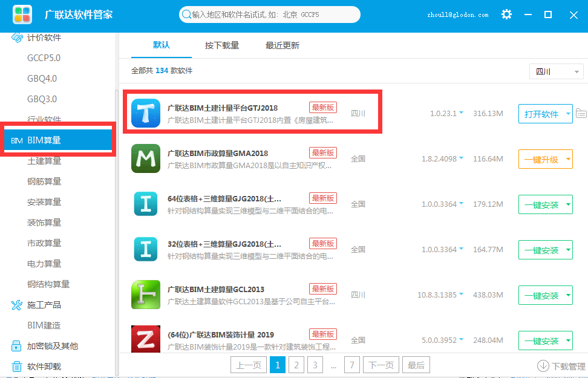Click the 计价软件 sidebar icon
The image size is (588, 378).
pyautogui.click(x=18, y=37)
